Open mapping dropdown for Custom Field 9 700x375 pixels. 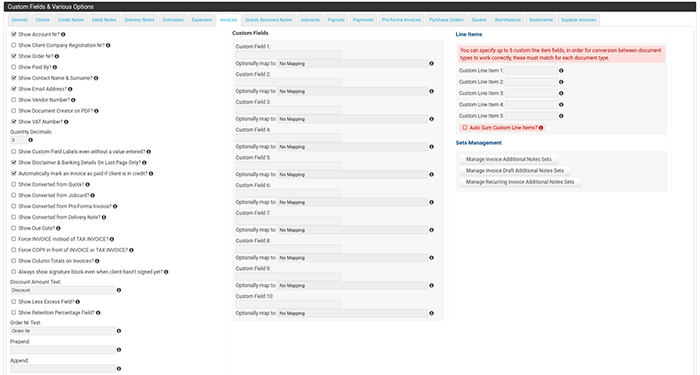click(353, 285)
